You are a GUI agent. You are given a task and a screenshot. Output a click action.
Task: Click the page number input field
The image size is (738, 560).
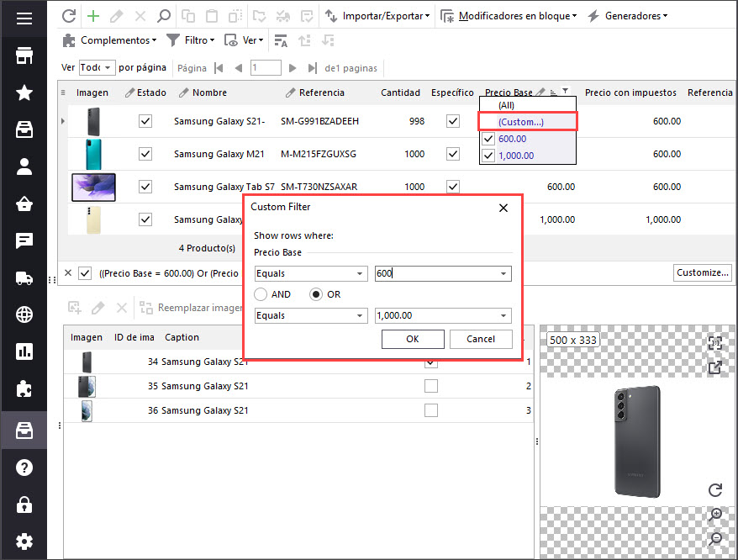pos(266,68)
